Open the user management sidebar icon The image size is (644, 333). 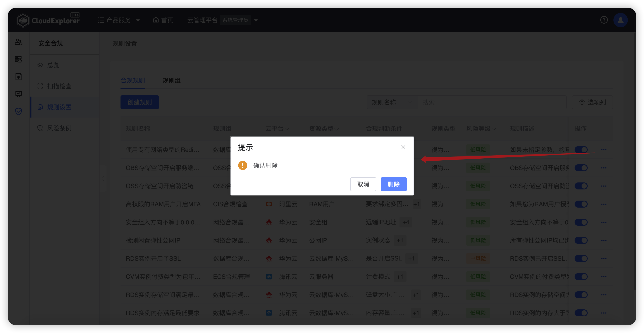(19, 42)
